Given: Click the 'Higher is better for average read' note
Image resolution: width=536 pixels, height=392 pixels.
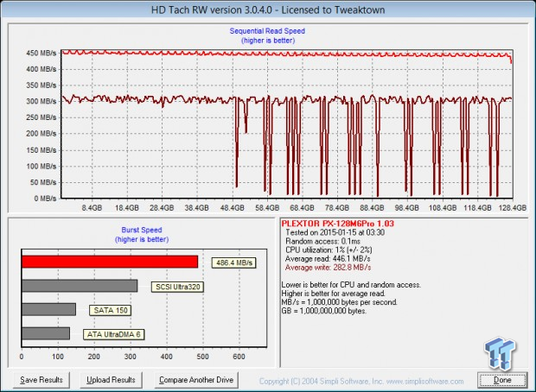Looking at the screenshot, I should (x=334, y=294).
